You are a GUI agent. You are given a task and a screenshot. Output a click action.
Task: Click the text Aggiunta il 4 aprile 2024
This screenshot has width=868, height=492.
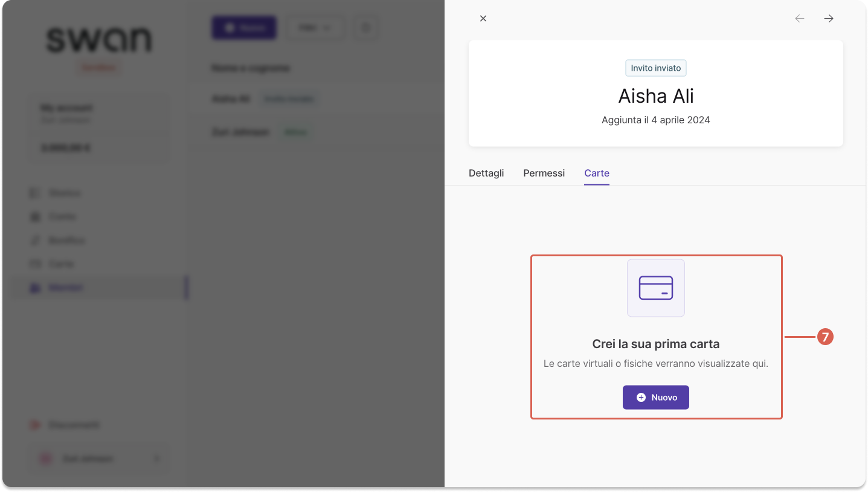(656, 120)
